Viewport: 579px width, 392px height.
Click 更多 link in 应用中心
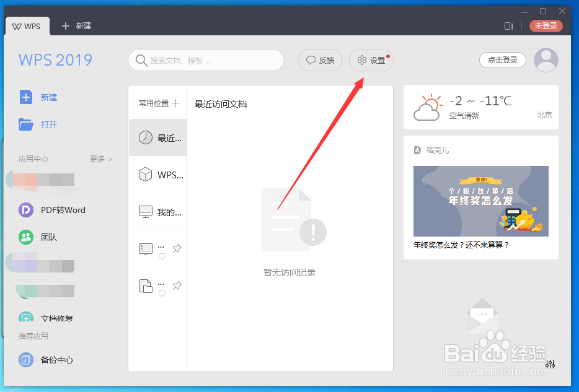point(100,159)
